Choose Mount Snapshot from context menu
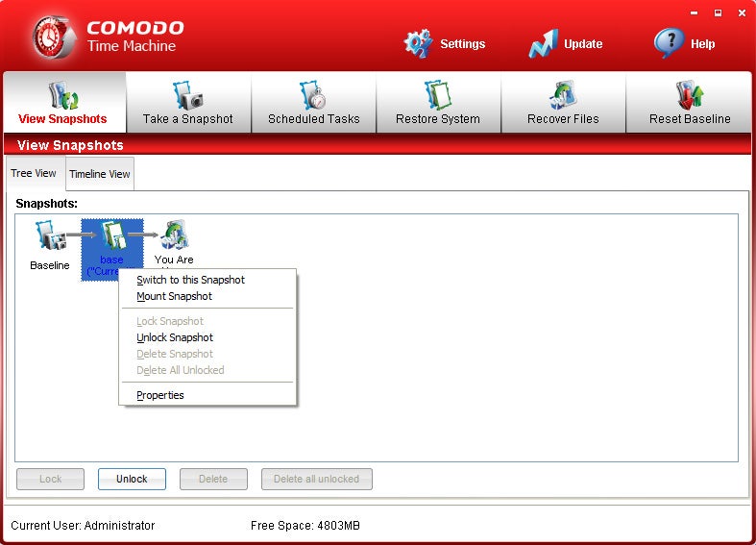756x545 pixels. (174, 296)
